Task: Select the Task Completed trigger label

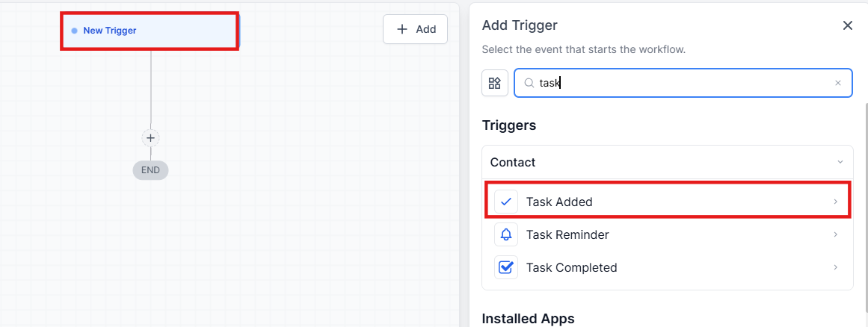Action: pyautogui.click(x=571, y=267)
